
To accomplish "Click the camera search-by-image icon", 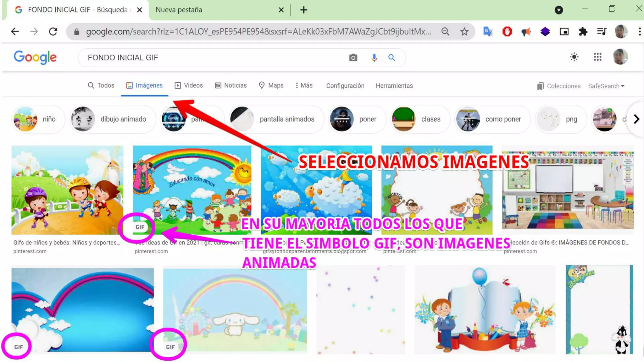I will point(353,58).
